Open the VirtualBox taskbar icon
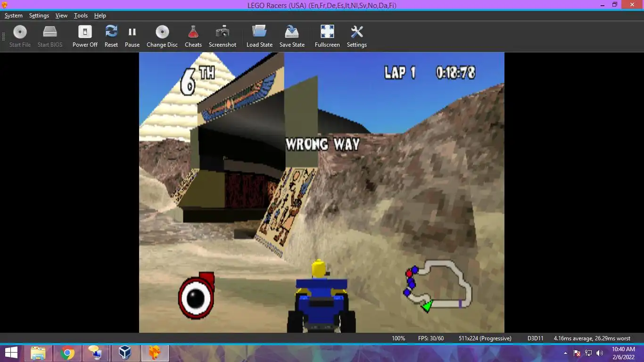 [125, 353]
